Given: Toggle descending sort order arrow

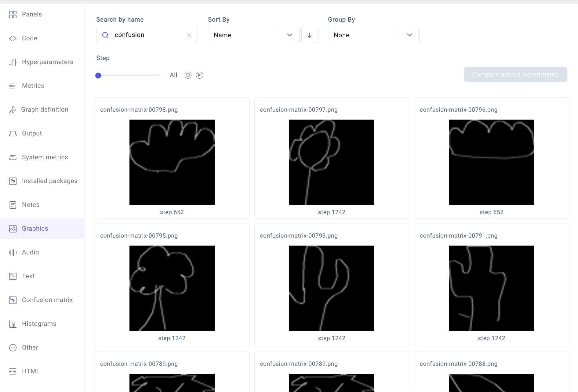Looking at the screenshot, I should point(310,35).
